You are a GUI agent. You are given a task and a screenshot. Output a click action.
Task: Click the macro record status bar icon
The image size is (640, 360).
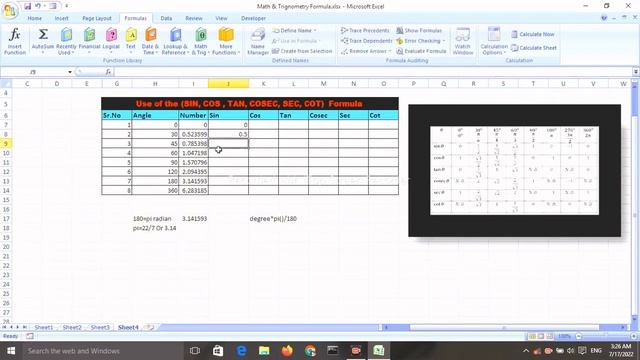30,336
